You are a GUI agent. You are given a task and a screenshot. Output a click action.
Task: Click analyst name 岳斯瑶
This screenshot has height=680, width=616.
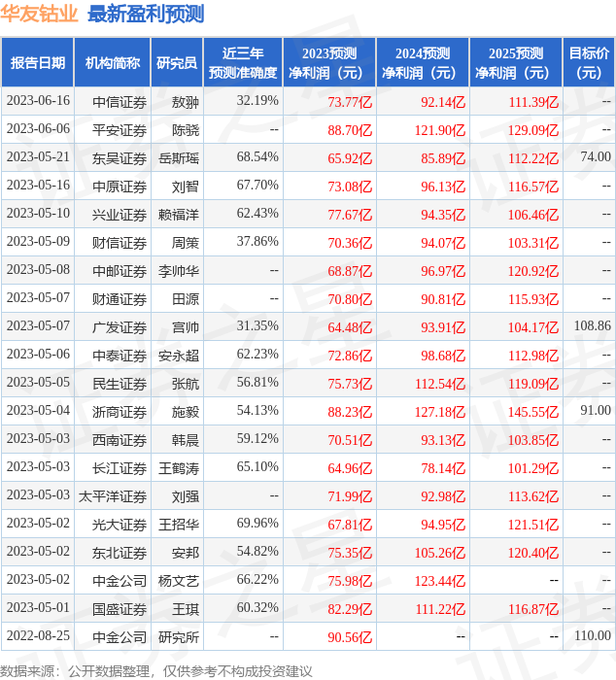pos(179,158)
